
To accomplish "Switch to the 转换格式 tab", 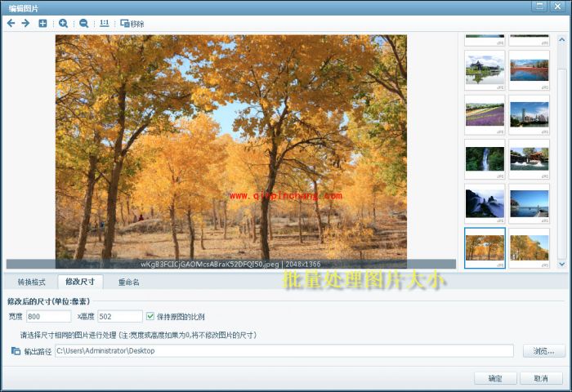I will (x=31, y=282).
